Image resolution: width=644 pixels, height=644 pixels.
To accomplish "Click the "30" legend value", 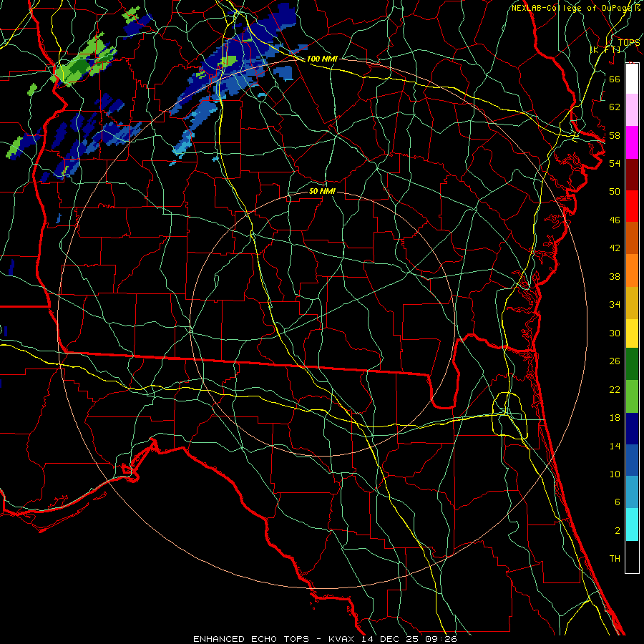I will point(615,333).
